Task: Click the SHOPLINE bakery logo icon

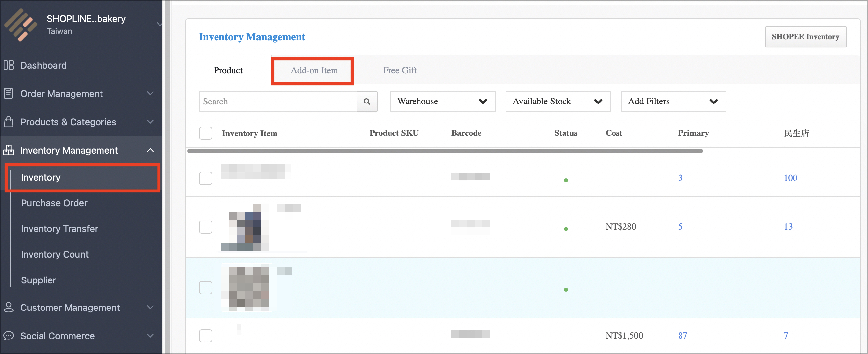Action: [x=20, y=25]
